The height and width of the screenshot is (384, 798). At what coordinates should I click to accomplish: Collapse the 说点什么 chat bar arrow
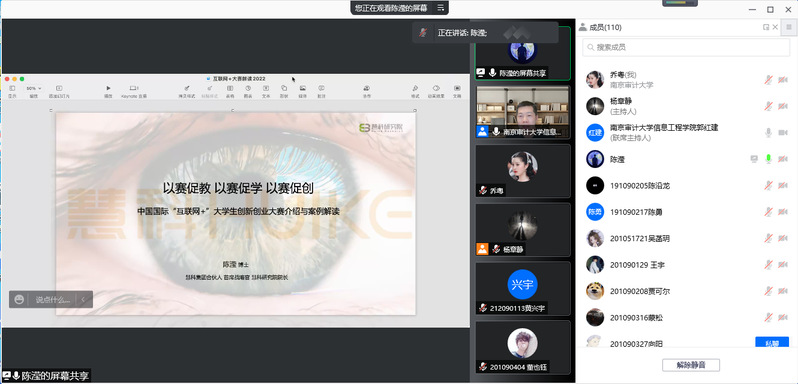coord(83,300)
